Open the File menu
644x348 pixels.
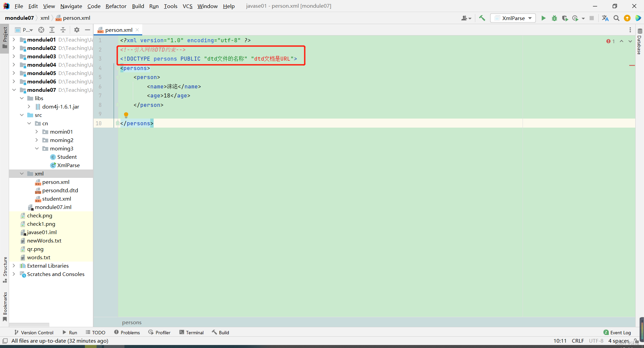tap(19, 6)
